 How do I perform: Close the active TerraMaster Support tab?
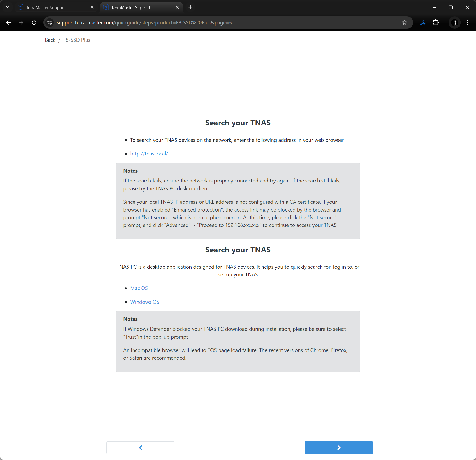pyautogui.click(x=177, y=7)
